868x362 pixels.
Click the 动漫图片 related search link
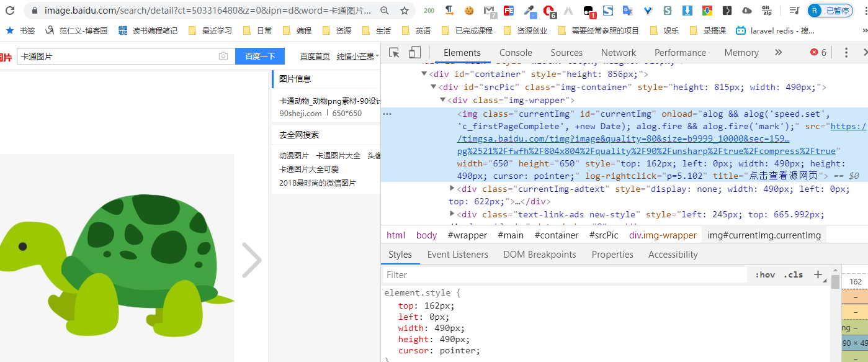[294, 156]
